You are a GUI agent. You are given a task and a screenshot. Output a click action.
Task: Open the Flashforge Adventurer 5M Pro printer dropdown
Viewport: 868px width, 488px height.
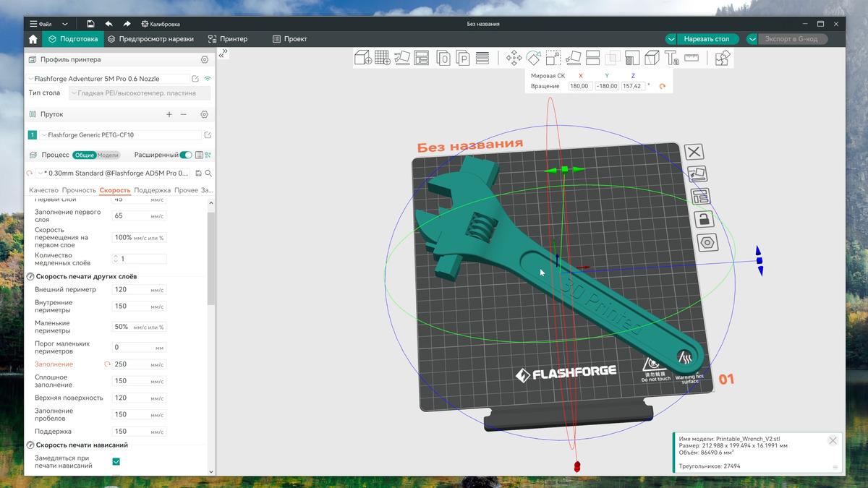click(109, 78)
